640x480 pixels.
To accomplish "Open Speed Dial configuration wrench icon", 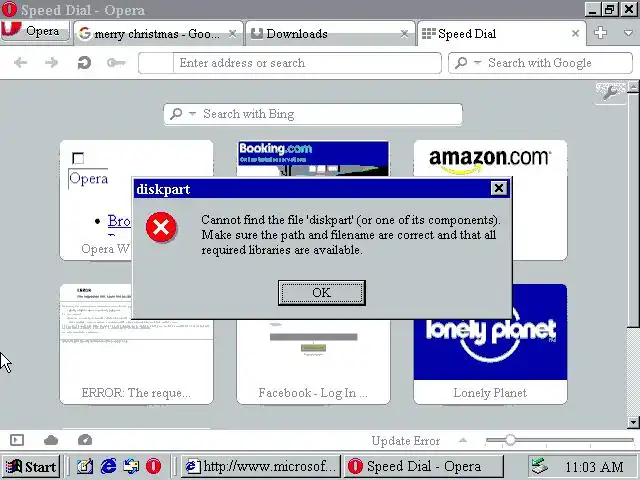I will click(x=611, y=92).
